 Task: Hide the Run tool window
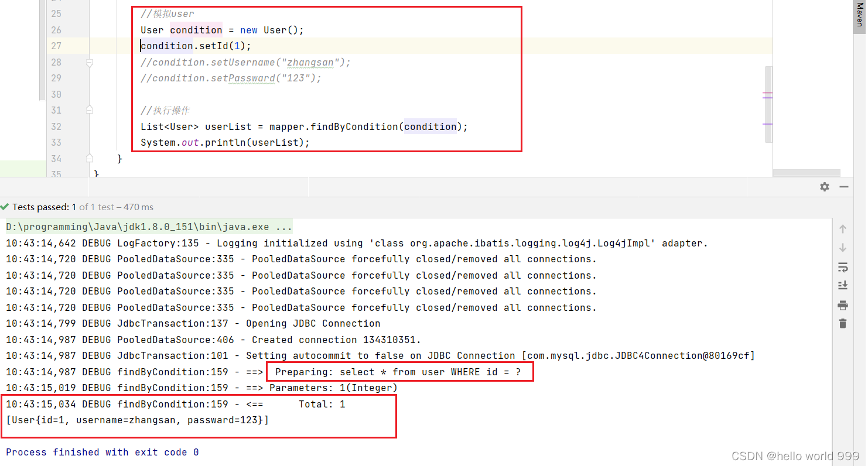tap(844, 187)
